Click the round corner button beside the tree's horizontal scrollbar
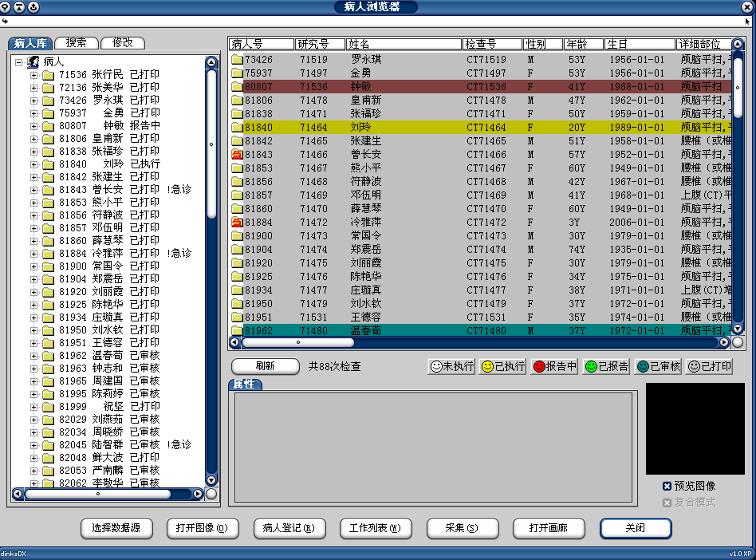 [x=211, y=494]
